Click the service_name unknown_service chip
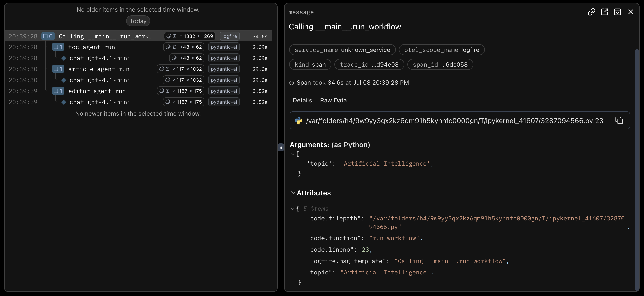 point(342,50)
